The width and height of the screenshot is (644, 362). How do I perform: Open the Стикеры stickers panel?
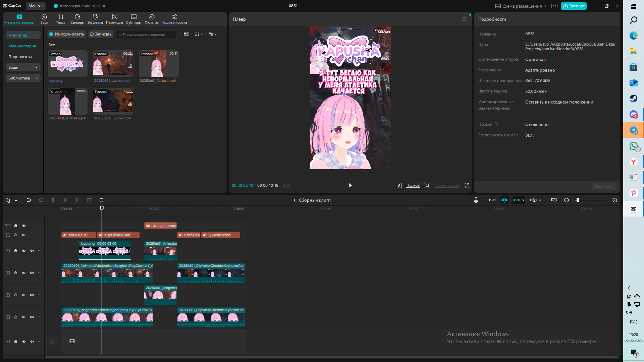click(77, 19)
